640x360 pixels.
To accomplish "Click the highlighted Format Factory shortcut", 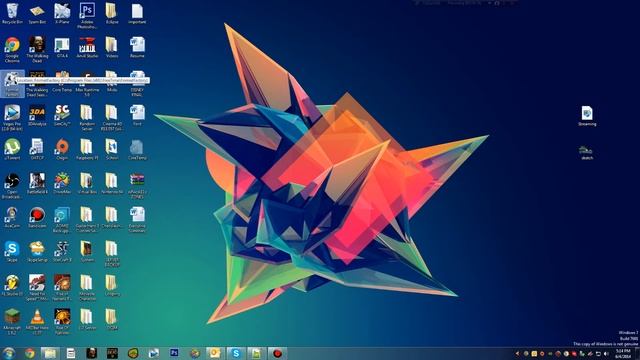I will [12, 84].
